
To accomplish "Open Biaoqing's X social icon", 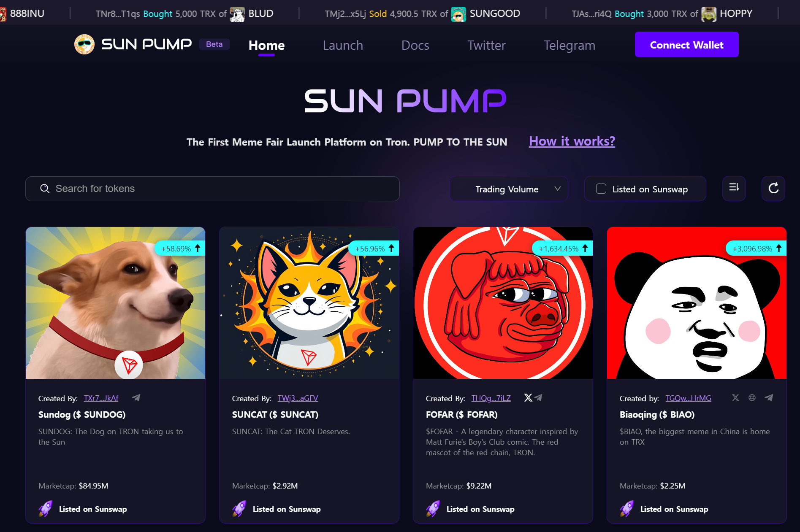I will click(735, 398).
